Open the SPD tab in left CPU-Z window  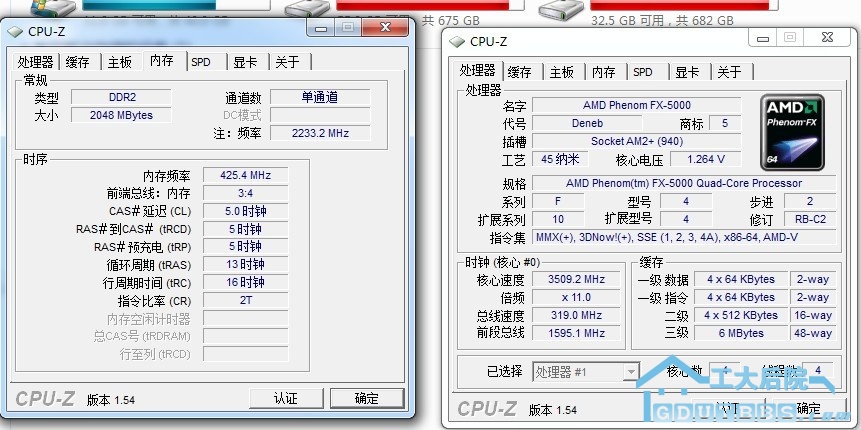(202, 62)
